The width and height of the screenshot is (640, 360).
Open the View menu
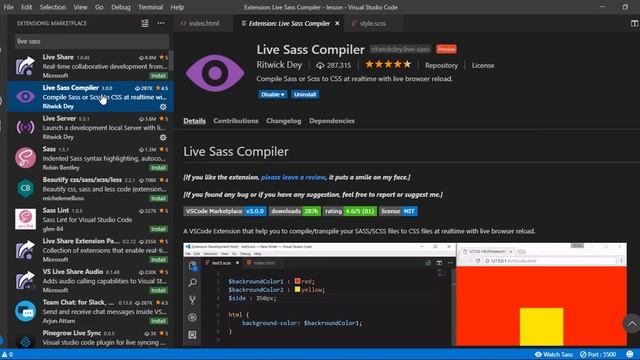[80, 7]
